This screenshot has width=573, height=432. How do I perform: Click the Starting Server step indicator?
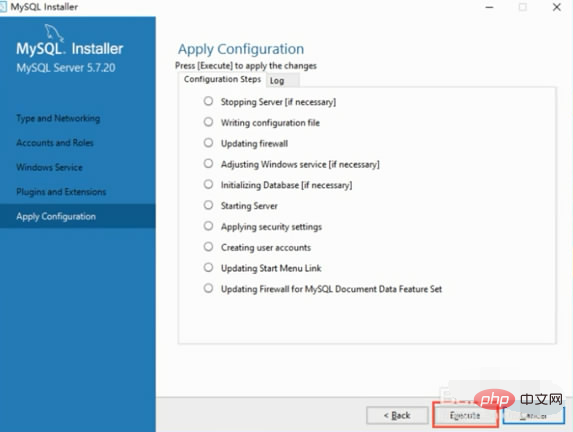coord(208,205)
